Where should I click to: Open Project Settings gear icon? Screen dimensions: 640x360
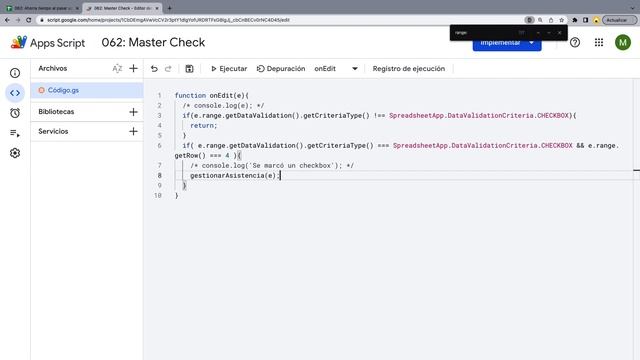coord(15,153)
